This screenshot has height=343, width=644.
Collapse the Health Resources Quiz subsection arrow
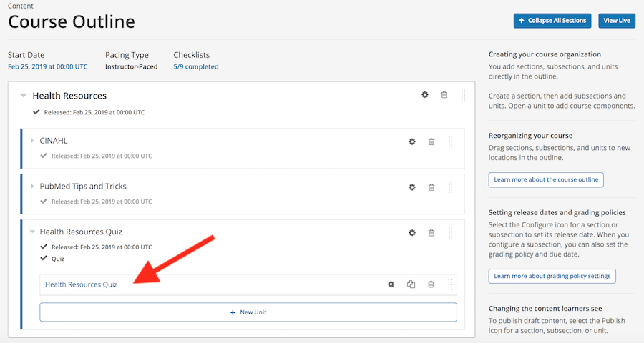(32, 232)
